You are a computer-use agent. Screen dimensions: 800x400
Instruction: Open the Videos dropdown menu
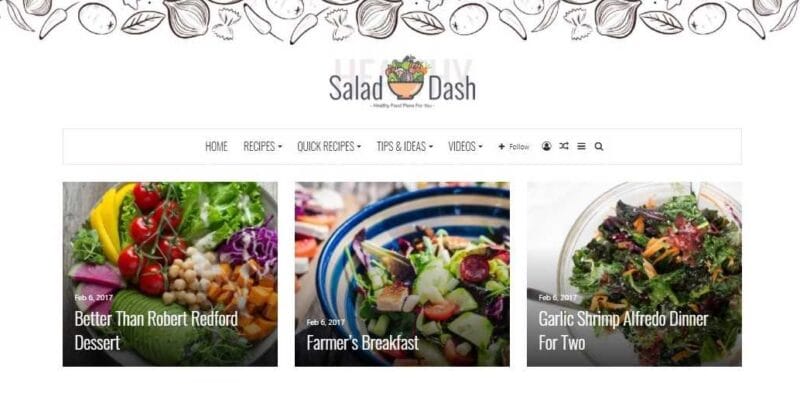pos(465,146)
